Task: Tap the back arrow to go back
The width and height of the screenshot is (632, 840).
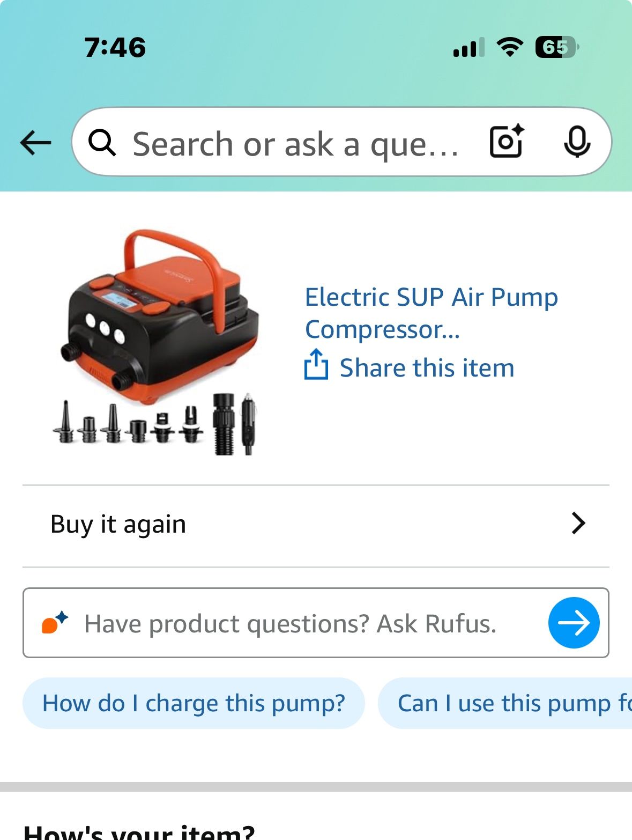Action: tap(34, 142)
